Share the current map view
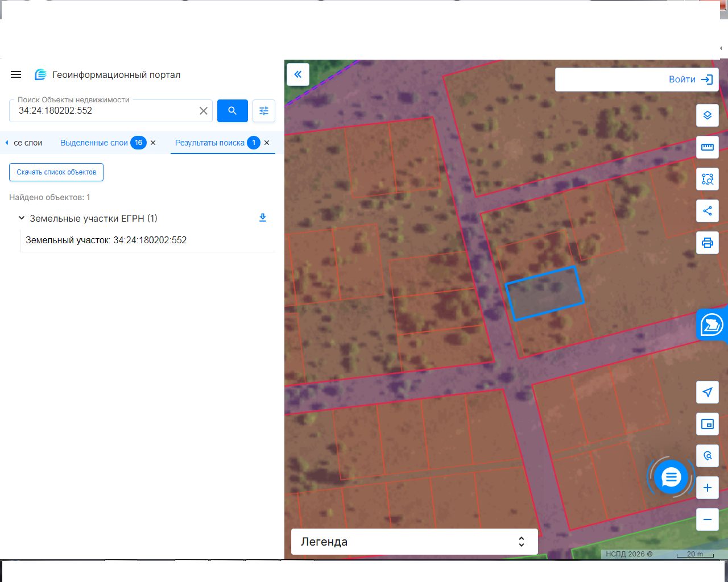Viewport: 728px width, 582px height. pyautogui.click(x=708, y=211)
